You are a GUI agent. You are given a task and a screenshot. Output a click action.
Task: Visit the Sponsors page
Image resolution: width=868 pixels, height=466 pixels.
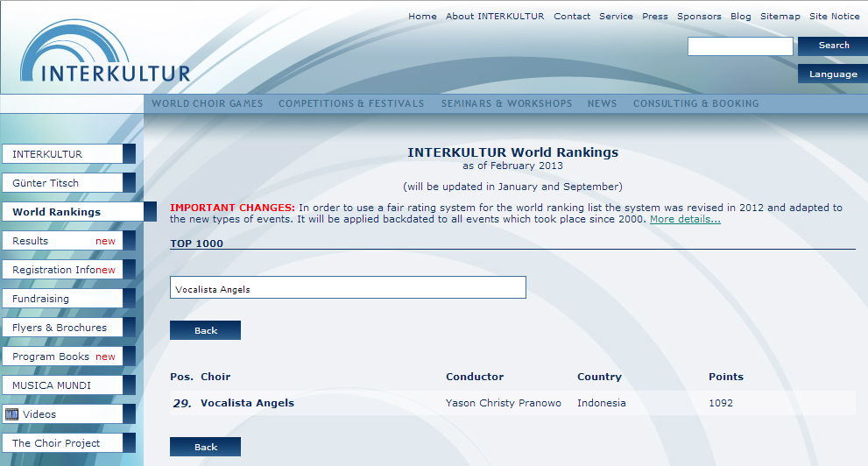coord(699,16)
